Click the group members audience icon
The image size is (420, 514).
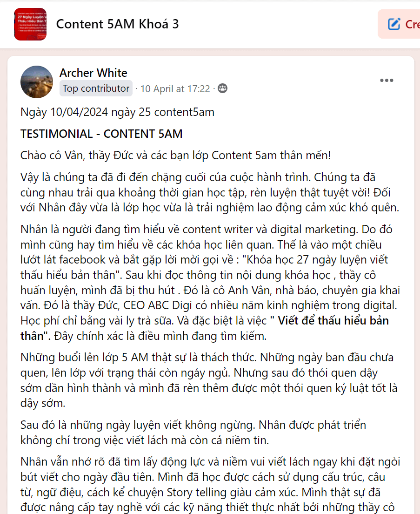(x=223, y=88)
